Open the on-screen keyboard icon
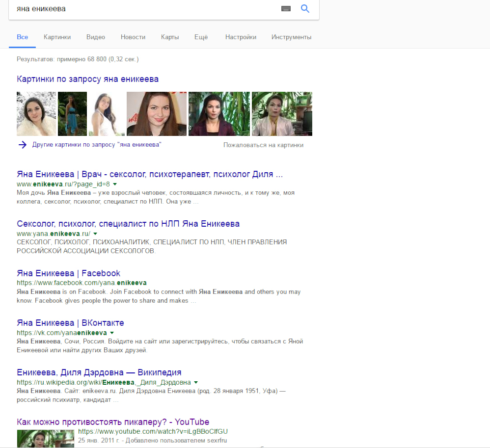490x448 pixels. click(286, 9)
